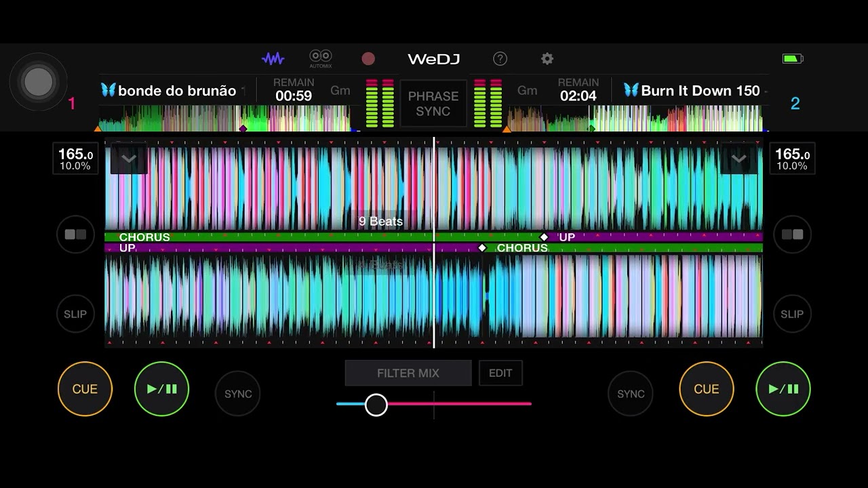
Task: Open deck 1 tempo 165.0 box
Action: [75, 159]
